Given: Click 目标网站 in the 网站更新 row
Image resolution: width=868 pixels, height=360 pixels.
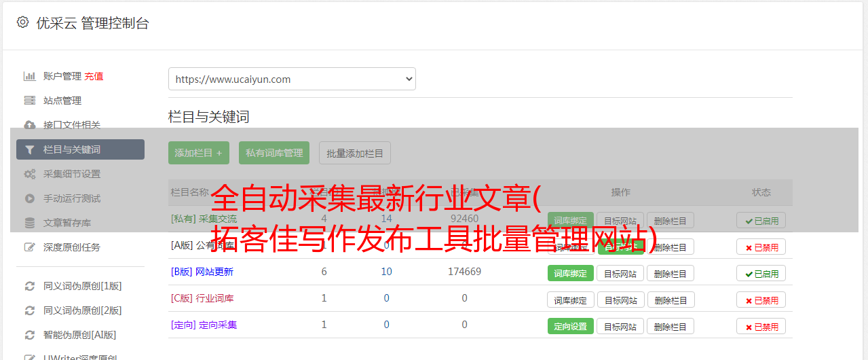Looking at the screenshot, I should 620,274.
